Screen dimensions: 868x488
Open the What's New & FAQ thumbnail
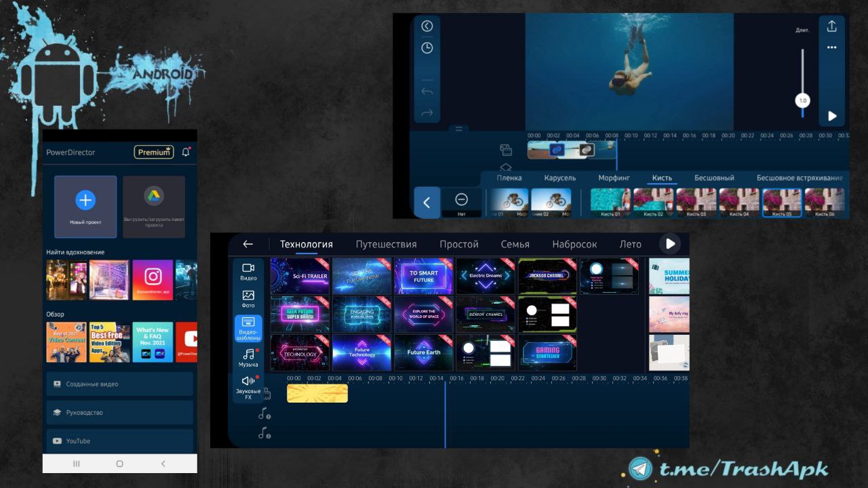(x=153, y=342)
